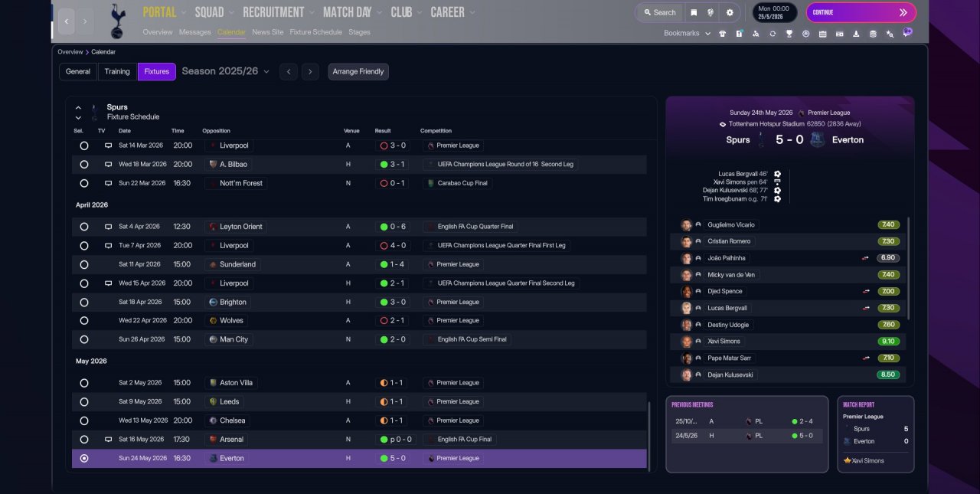Expand the Club menu dropdown arrow

click(x=419, y=13)
